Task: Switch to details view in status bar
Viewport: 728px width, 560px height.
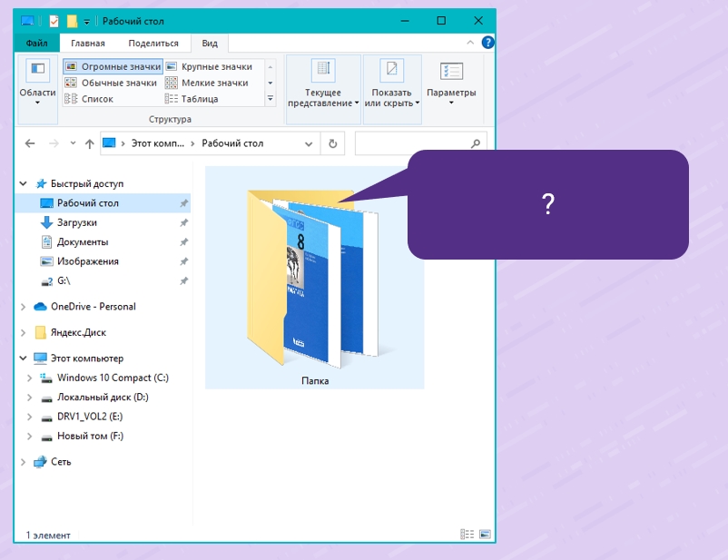Action: pyautogui.click(x=467, y=535)
